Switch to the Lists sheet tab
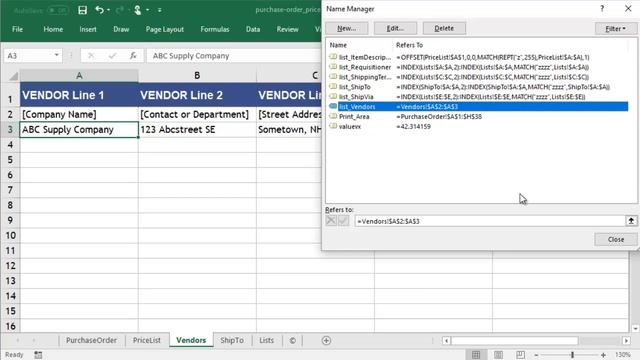640x360 pixels. pos(267,340)
